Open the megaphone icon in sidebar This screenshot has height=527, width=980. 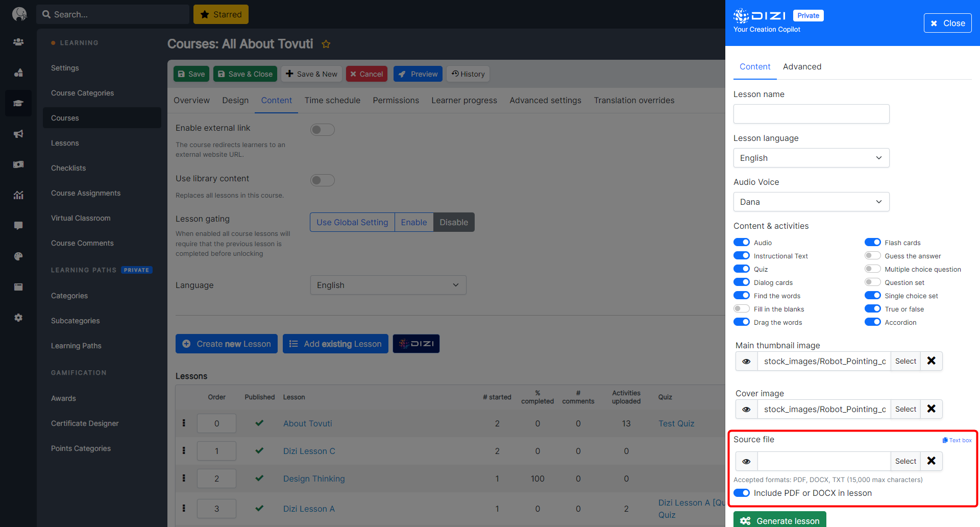(x=18, y=134)
